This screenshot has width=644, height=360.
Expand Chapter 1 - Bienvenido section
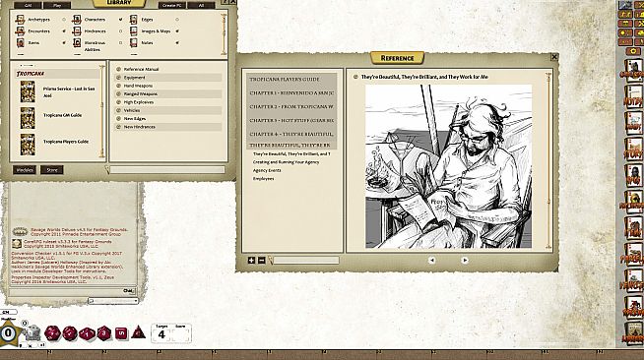pos(291,93)
